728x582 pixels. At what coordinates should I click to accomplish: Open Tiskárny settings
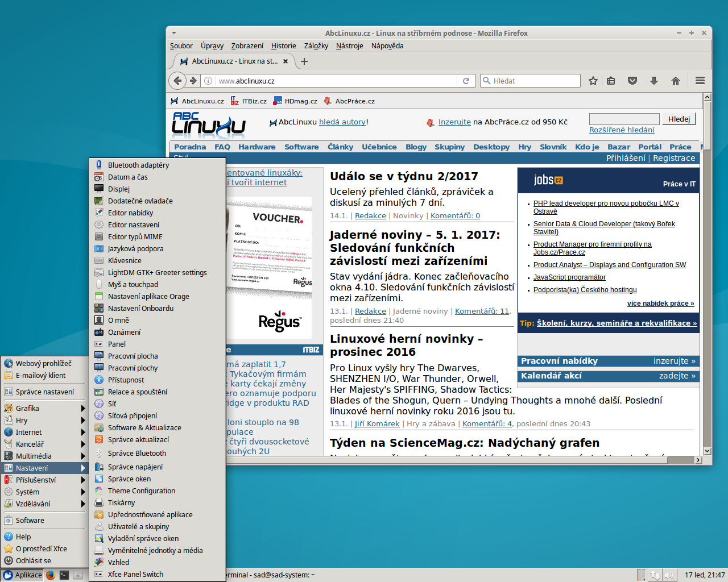coord(158,502)
